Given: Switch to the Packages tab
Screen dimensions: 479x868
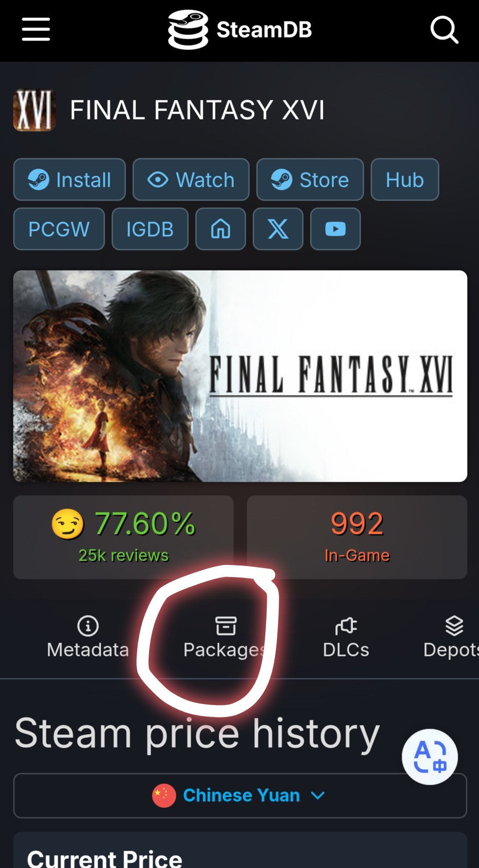Looking at the screenshot, I should (x=225, y=637).
